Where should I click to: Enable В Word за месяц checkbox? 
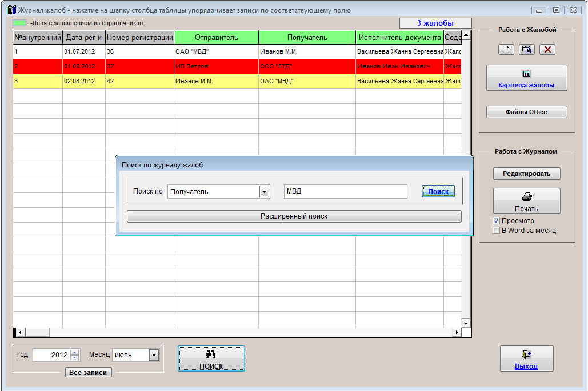point(496,231)
